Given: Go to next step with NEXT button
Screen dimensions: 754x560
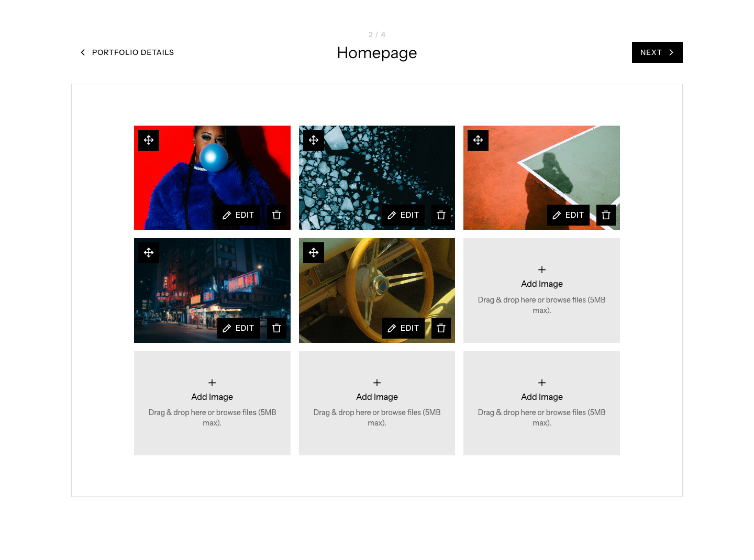Looking at the screenshot, I should [657, 52].
